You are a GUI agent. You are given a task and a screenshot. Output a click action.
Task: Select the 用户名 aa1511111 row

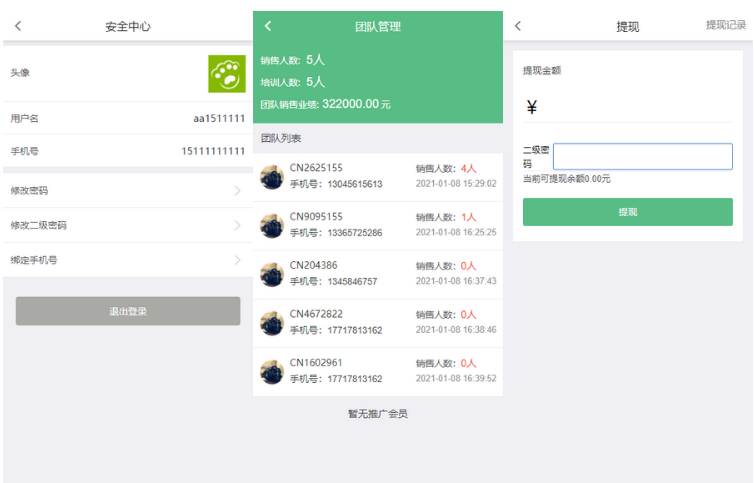pos(127,118)
